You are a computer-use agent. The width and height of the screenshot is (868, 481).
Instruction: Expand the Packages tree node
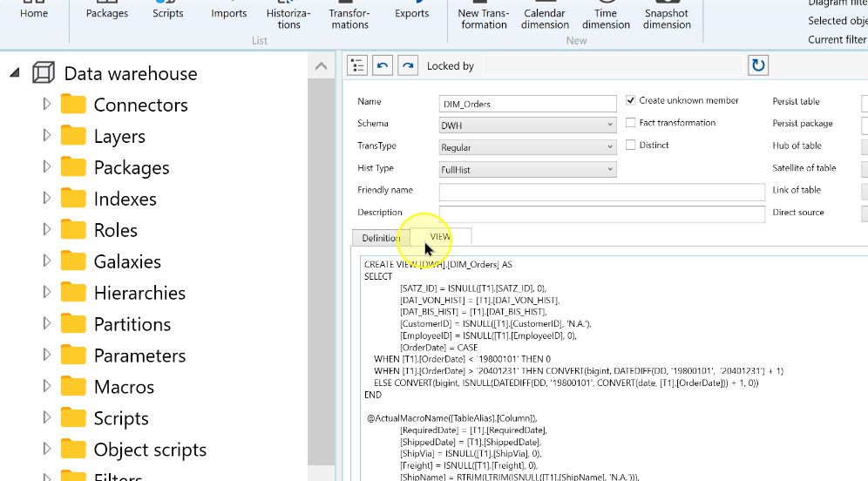click(46, 166)
